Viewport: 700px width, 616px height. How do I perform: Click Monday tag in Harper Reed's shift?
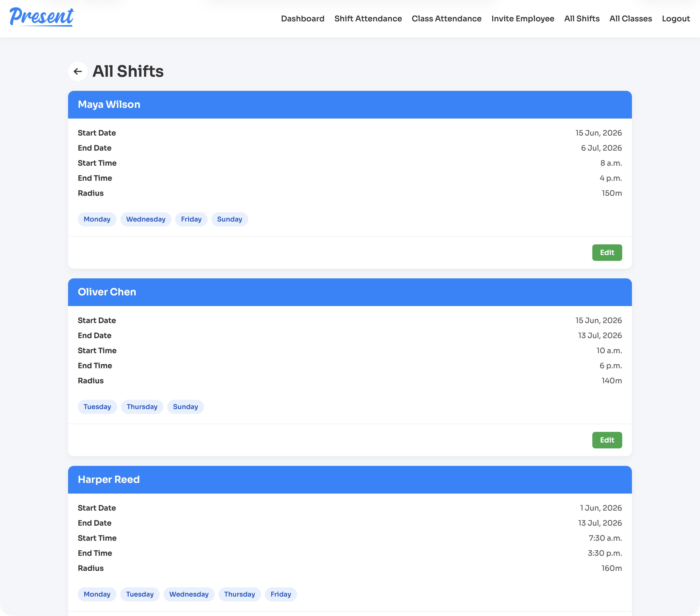pyautogui.click(x=97, y=594)
